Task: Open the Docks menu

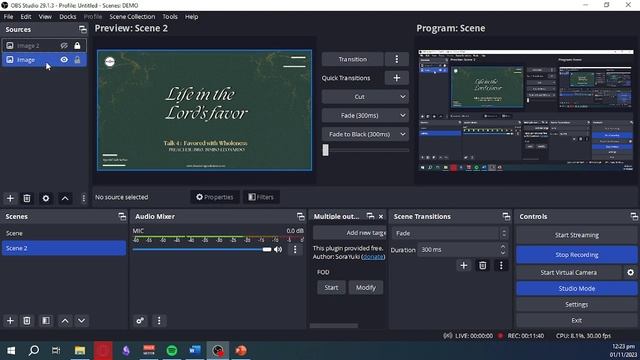Action: tap(68, 17)
